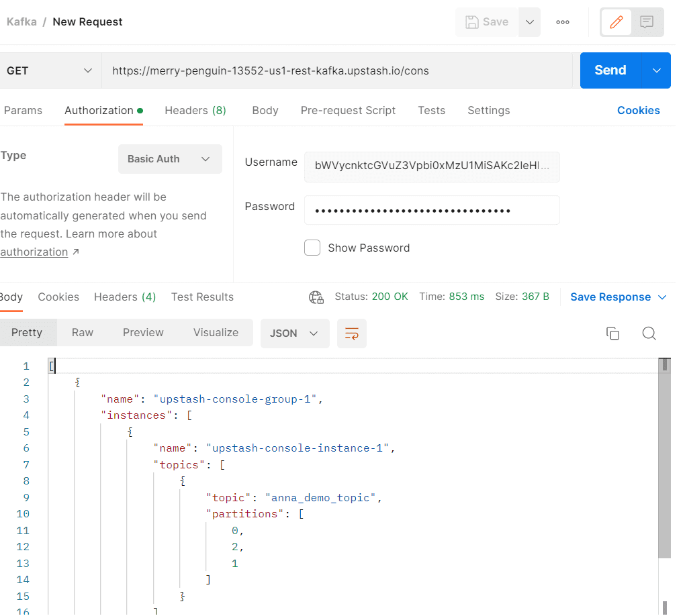685x616 pixels.
Task: Click "anna_demo_topic" value
Action: coord(320,498)
